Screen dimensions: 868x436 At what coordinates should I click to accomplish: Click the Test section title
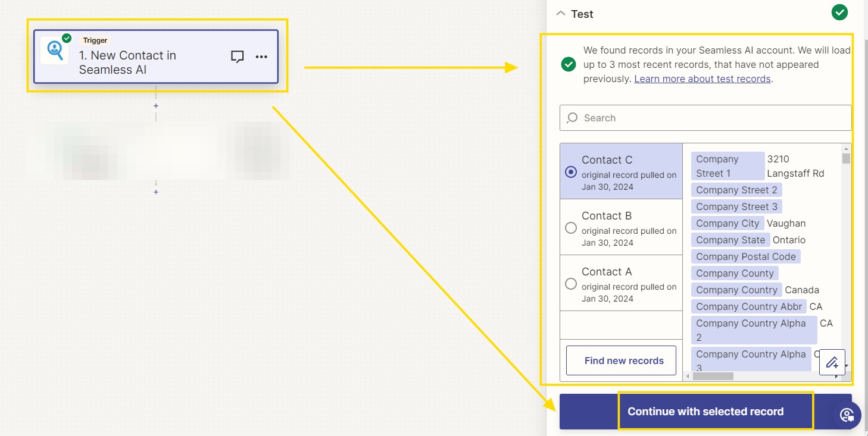pyautogui.click(x=582, y=14)
